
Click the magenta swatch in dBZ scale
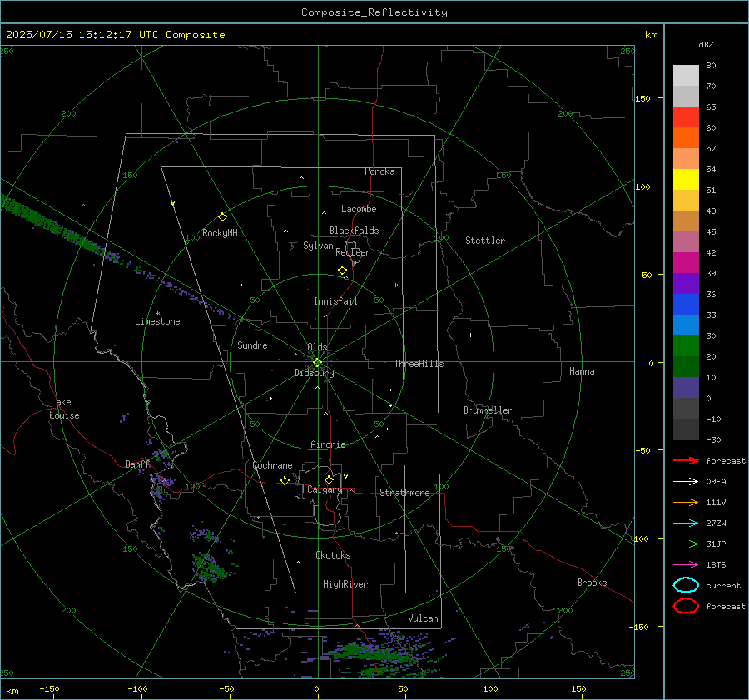point(686,262)
